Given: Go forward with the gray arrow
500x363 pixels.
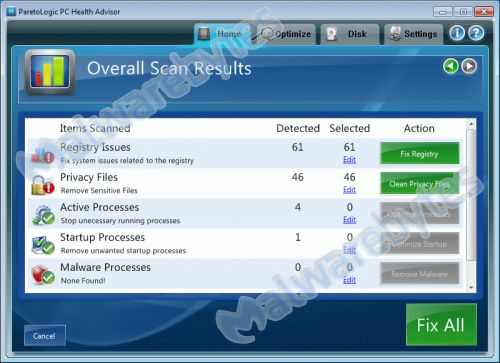Looking at the screenshot, I should [x=469, y=66].
